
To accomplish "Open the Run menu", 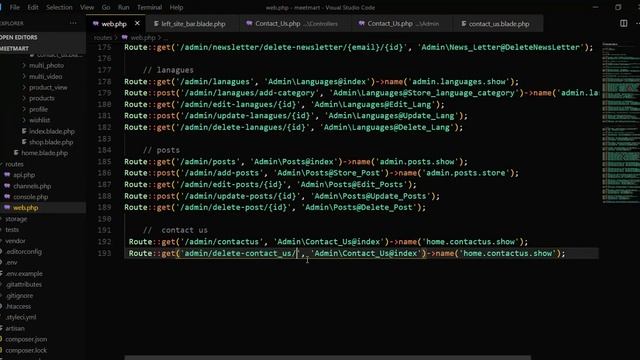I will pos(123,7).
